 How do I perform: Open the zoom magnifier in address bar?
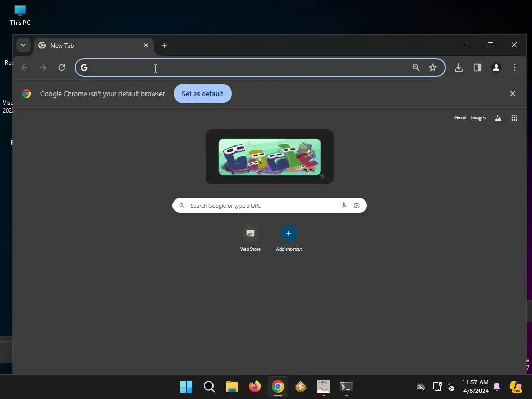pyautogui.click(x=416, y=68)
